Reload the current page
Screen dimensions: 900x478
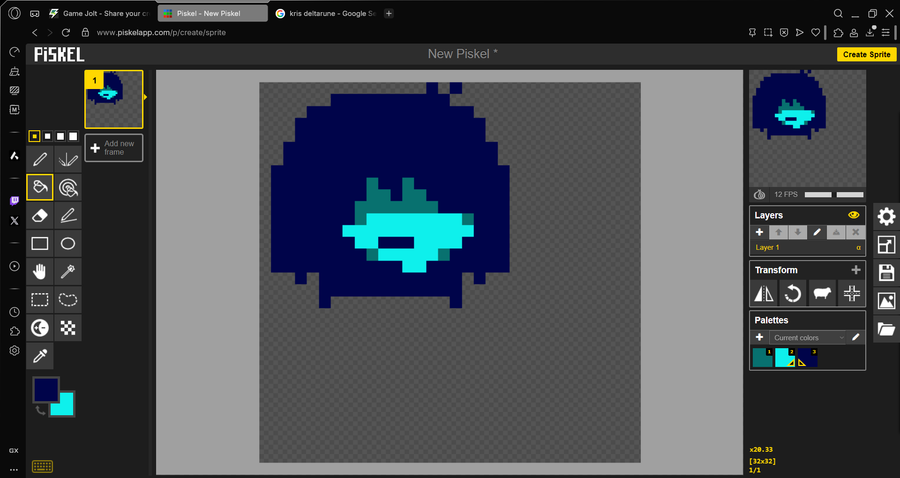(x=65, y=33)
